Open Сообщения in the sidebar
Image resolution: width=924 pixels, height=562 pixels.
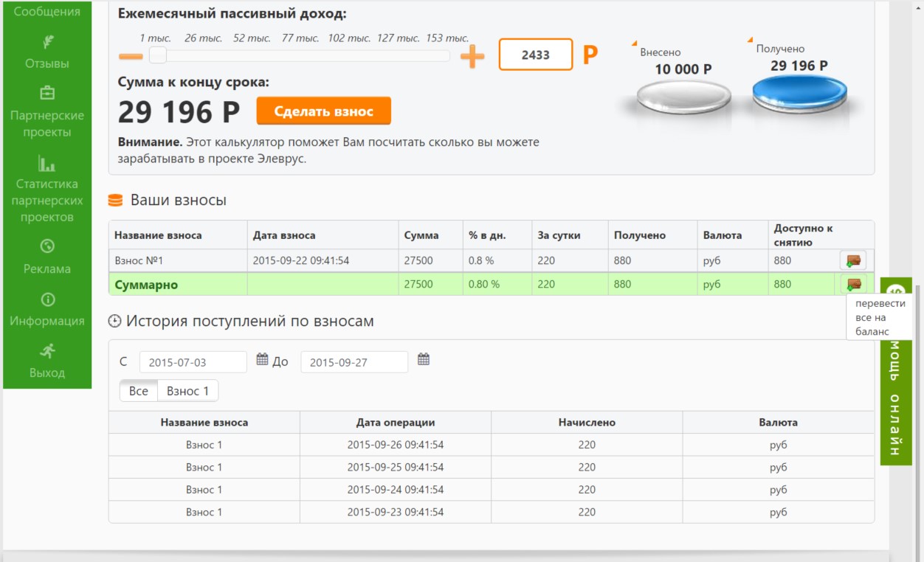(x=47, y=12)
